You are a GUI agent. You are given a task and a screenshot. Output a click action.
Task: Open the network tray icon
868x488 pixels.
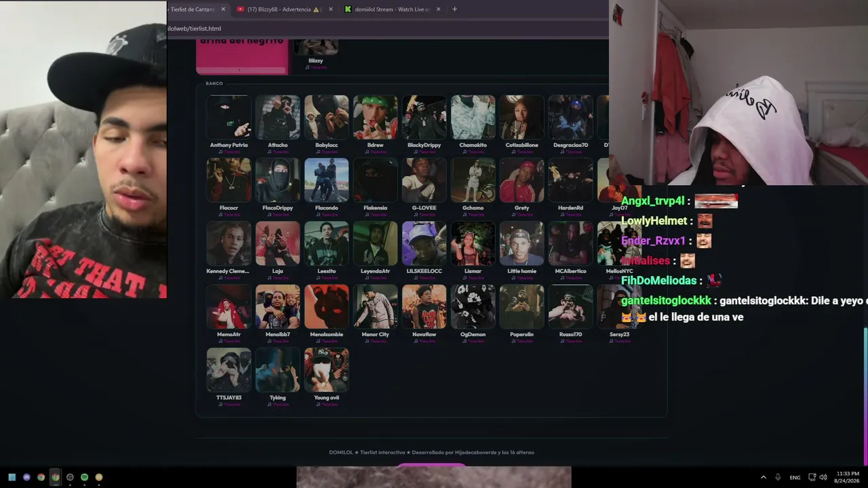(x=812, y=477)
